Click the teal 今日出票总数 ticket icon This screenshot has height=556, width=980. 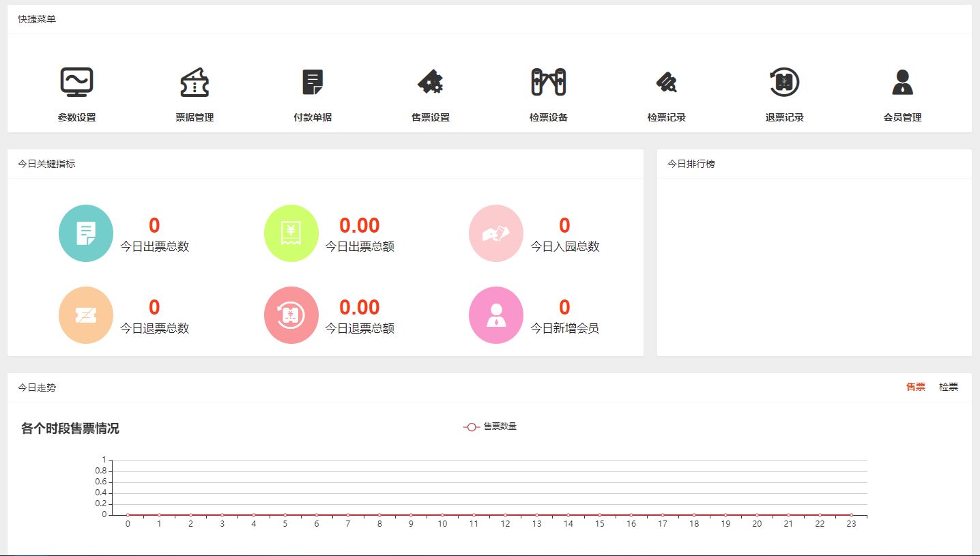point(86,233)
